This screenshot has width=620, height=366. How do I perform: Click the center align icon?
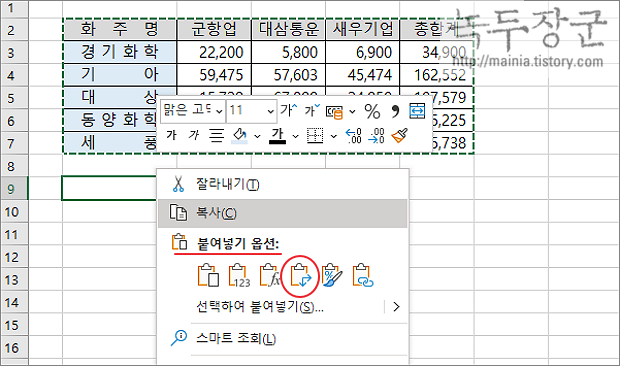[216, 136]
